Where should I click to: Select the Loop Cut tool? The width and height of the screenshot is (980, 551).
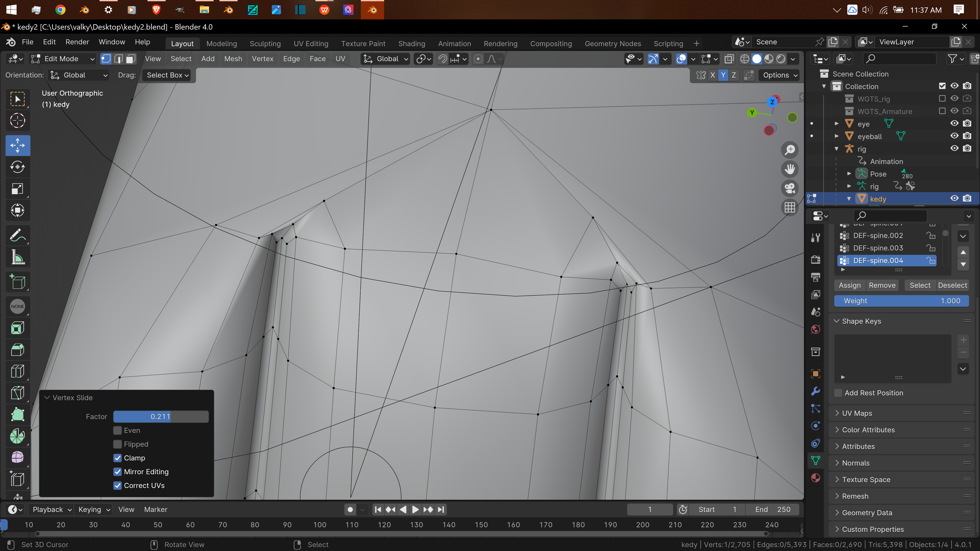18,371
